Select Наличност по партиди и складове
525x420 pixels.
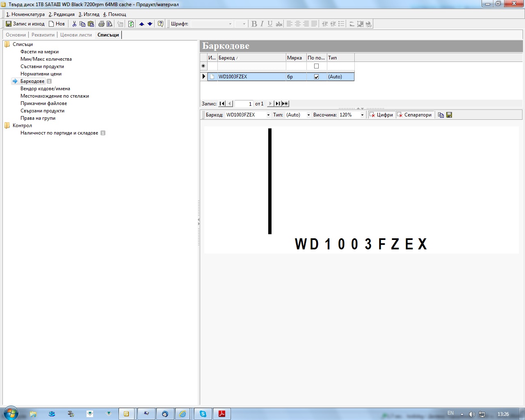59,133
